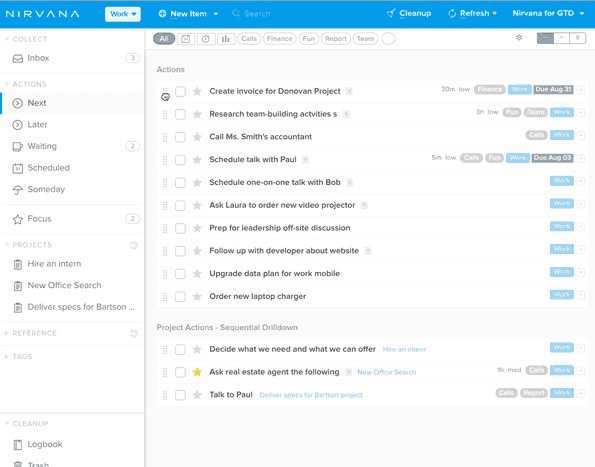
Task: Open the Work area dropdown
Action: [x=123, y=14]
